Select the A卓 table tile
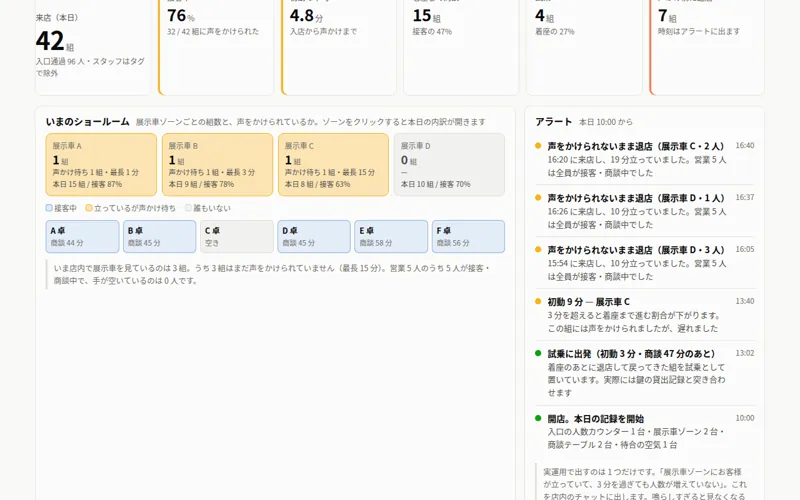 point(82,237)
